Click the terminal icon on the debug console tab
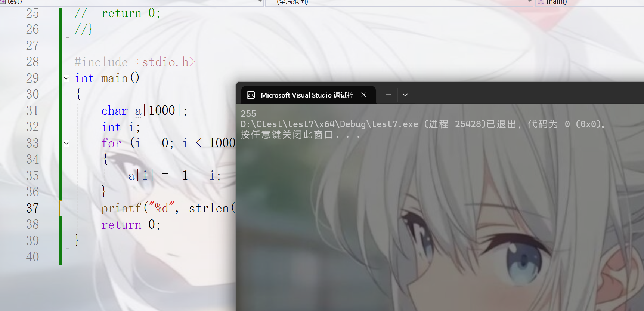The width and height of the screenshot is (644, 311). click(x=251, y=95)
